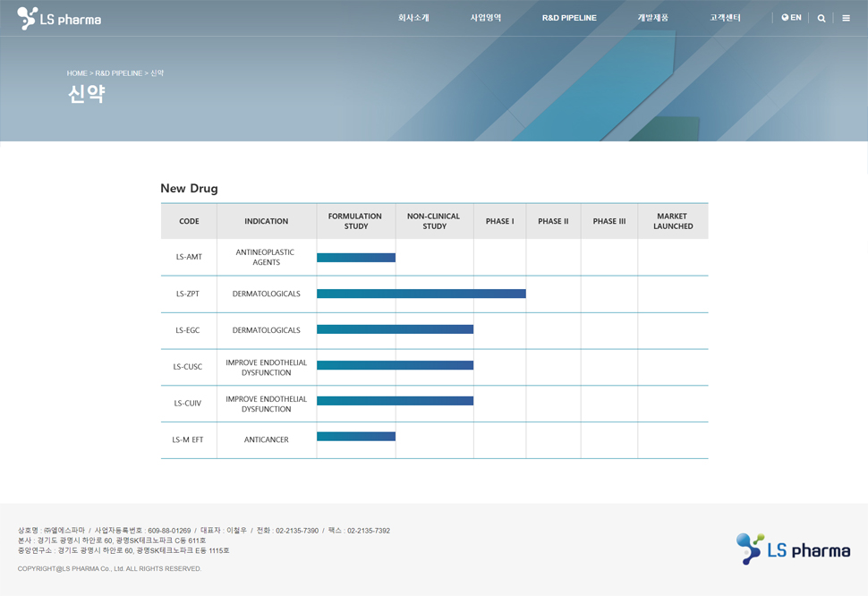The width and height of the screenshot is (868, 596).
Task: Select the LS-EGC code cell
Action: click(188, 330)
